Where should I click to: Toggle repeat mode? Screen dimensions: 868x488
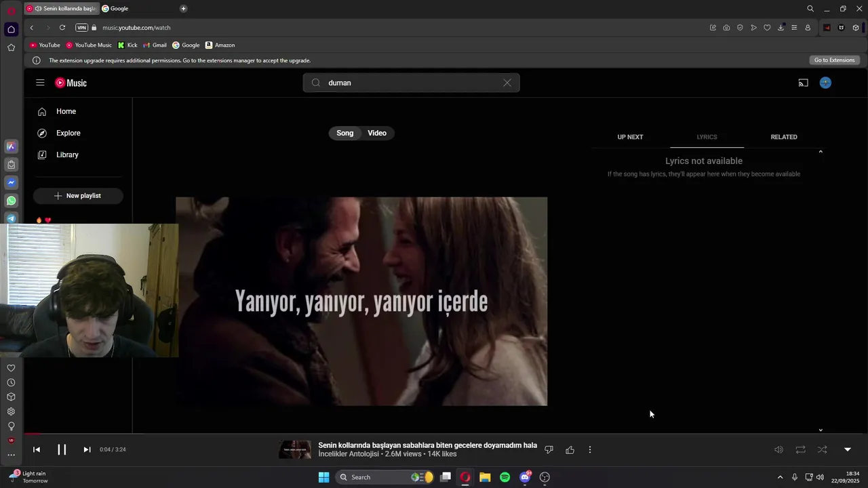(x=800, y=449)
